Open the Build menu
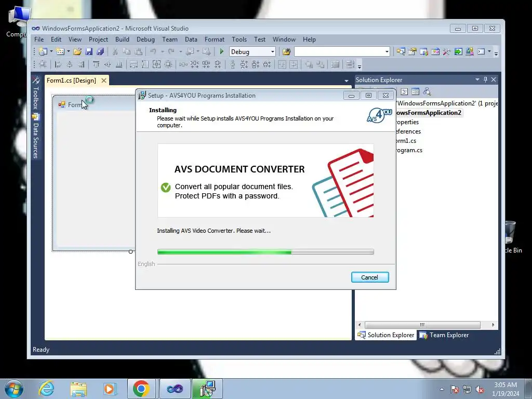This screenshot has width=532, height=399. click(x=122, y=39)
